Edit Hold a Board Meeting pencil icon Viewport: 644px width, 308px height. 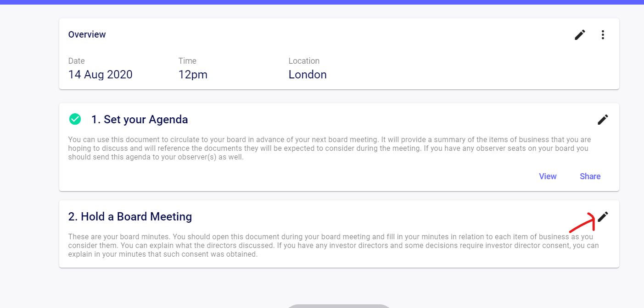(x=603, y=217)
